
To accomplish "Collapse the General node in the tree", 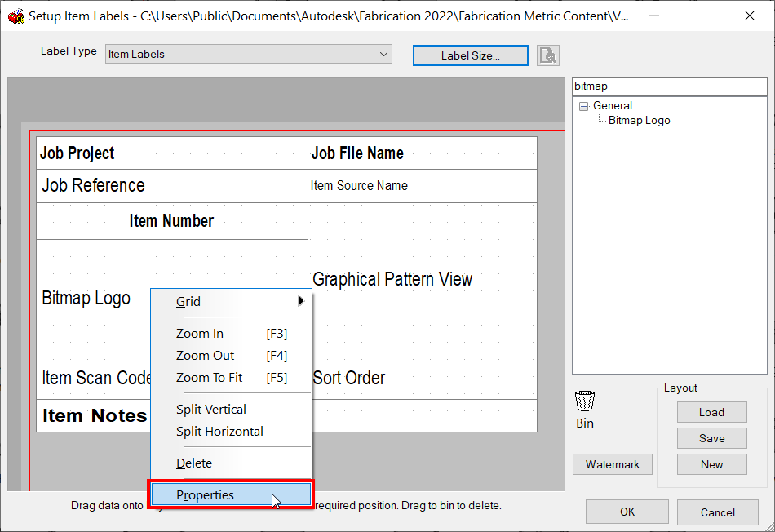I will (583, 105).
